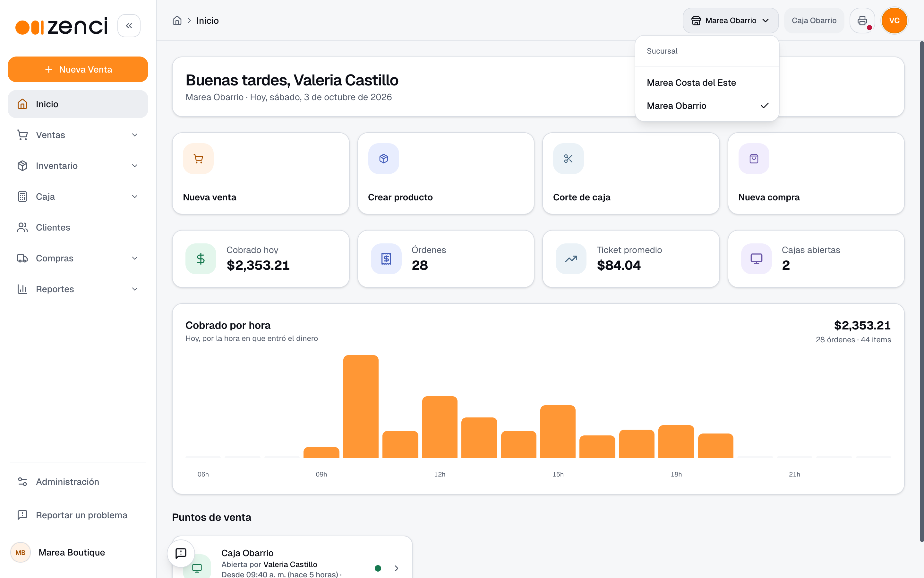Click the Crear producto box icon
The height and width of the screenshot is (578, 924).
point(383,159)
